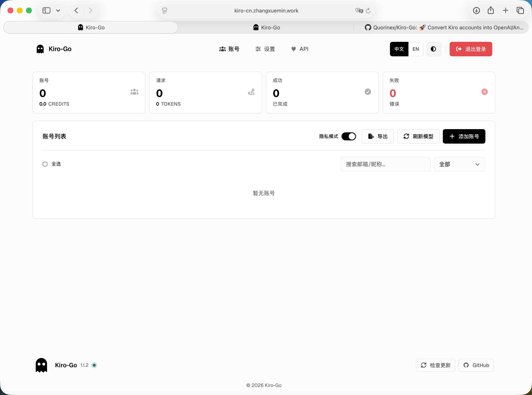Switch language to 中文
This screenshot has height=395, width=532.
coord(399,49)
